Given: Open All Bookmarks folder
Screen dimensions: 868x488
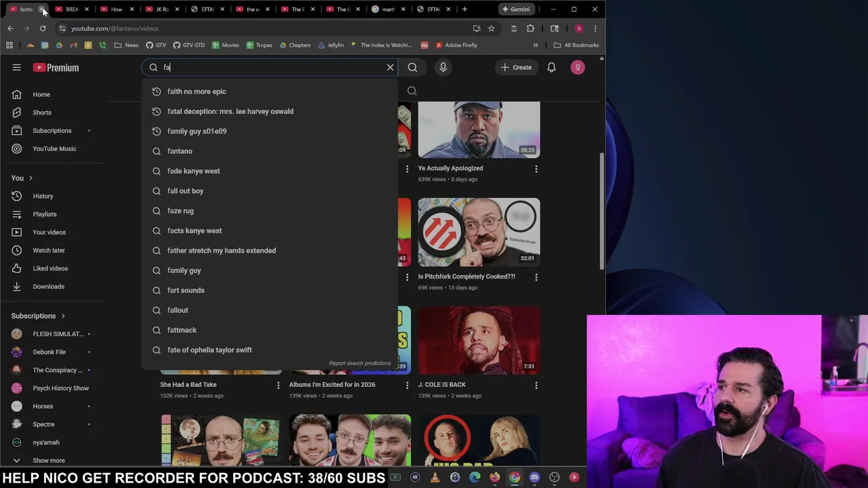Looking at the screenshot, I should pos(576,45).
